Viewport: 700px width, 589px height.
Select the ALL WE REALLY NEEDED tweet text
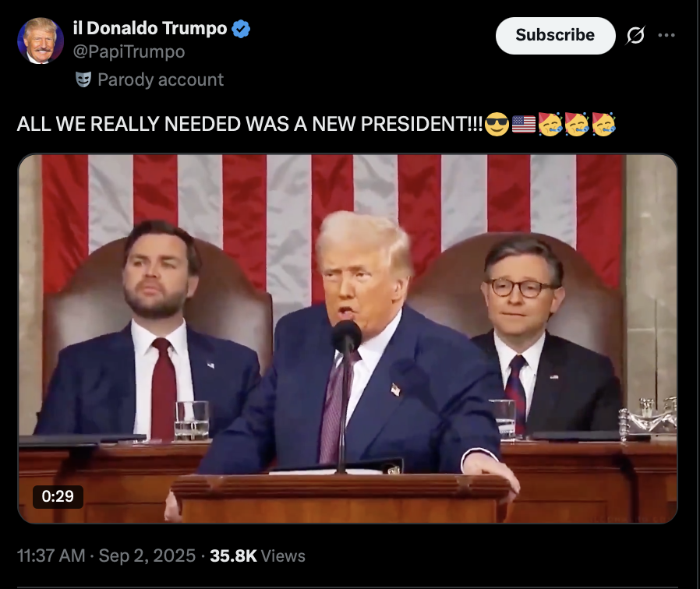[250, 124]
